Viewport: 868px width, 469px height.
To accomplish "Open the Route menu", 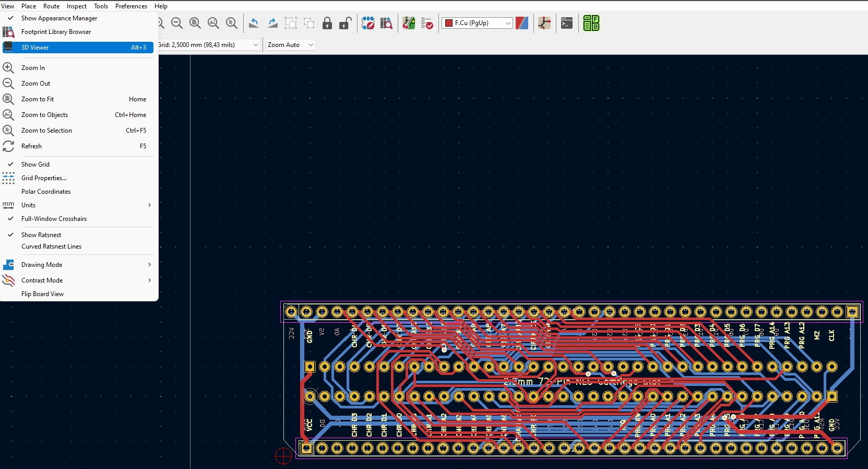I will pos(51,6).
